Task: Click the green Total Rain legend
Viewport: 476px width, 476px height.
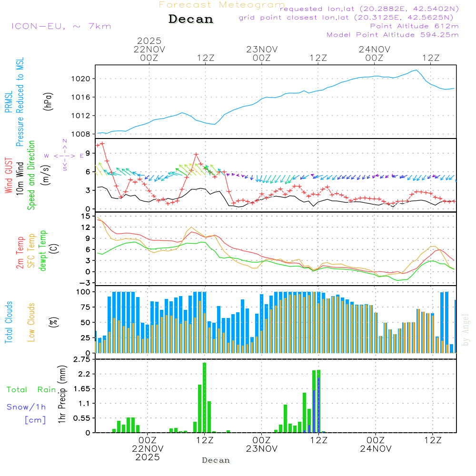Action: (x=31, y=390)
